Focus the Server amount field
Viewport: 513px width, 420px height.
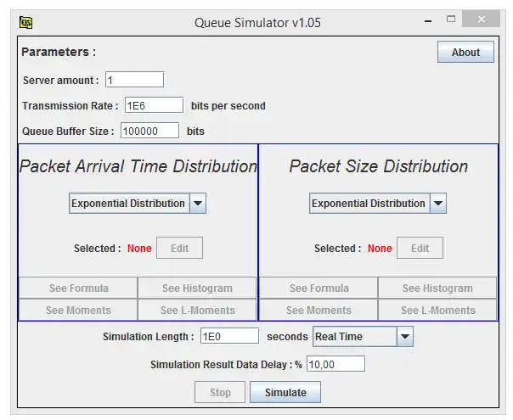coord(134,80)
